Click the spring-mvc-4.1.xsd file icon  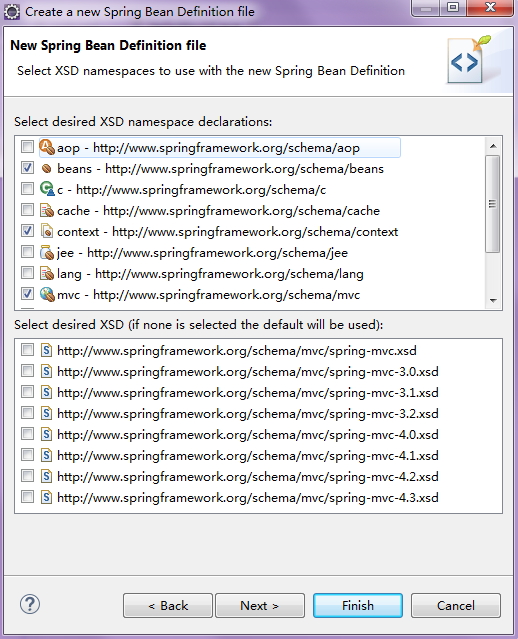pyautogui.click(x=46, y=455)
